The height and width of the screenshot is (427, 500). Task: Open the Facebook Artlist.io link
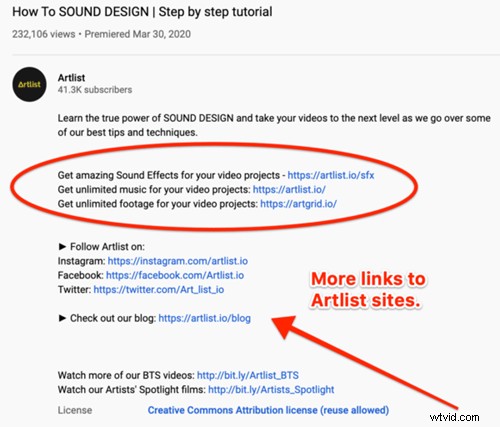[175, 275]
